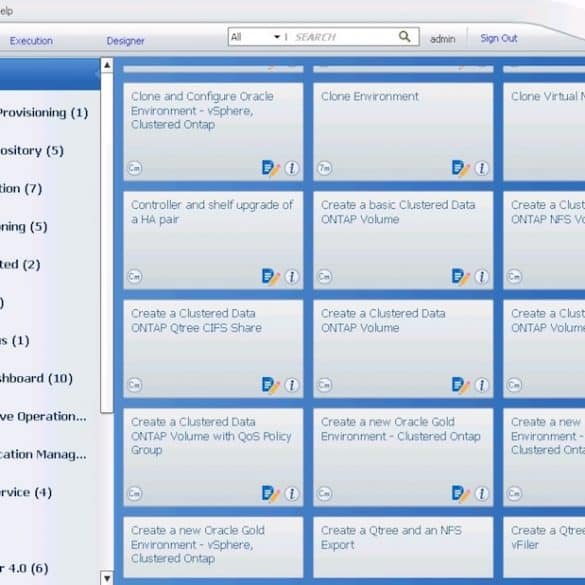Select the Provisioning (1) category
The height and width of the screenshot is (585, 585).
tap(44, 113)
